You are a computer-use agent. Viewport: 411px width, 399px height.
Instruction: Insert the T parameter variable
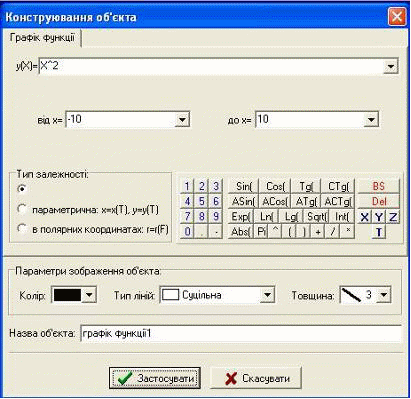(379, 232)
